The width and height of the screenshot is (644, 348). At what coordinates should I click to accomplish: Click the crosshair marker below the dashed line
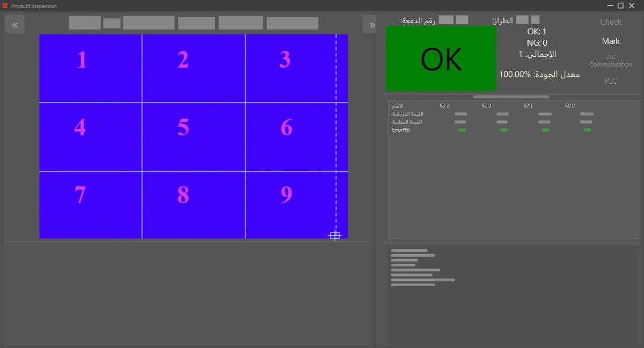point(335,235)
